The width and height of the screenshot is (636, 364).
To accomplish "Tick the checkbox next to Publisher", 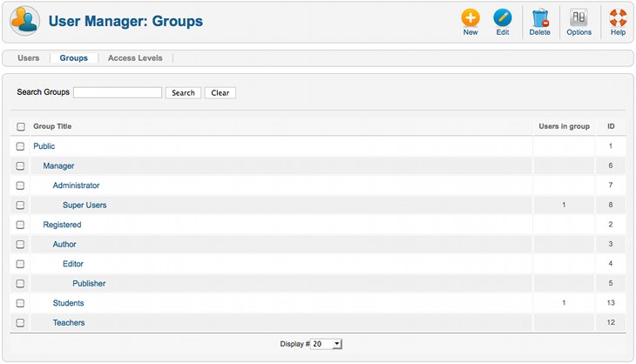I will pos(21,284).
